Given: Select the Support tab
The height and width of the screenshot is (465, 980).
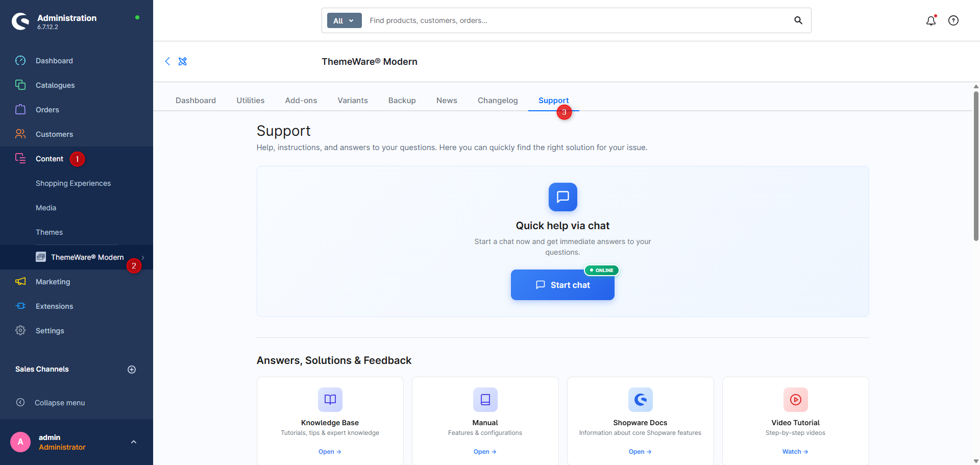Looking at the screenshot, I should tap(554, 101).
